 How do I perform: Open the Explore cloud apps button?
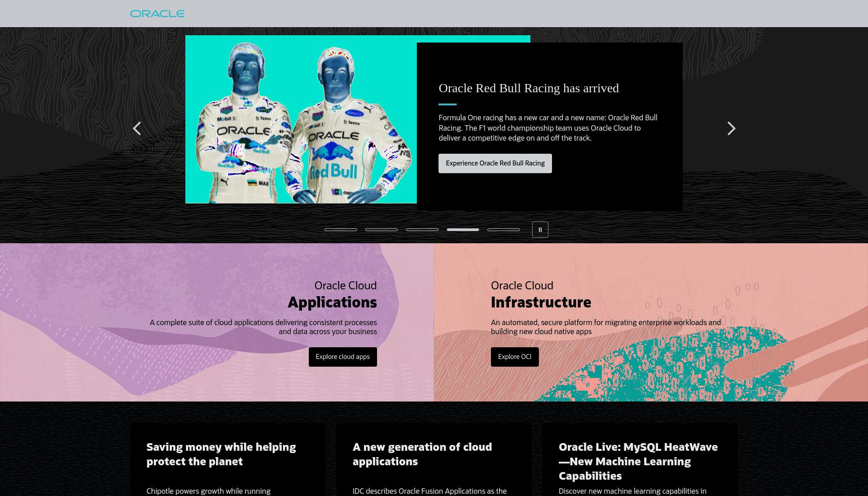[x=343, y=357]
